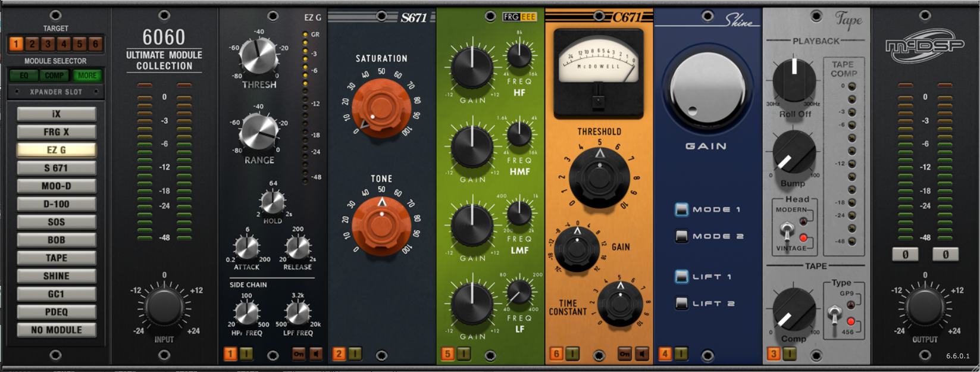Click the S671 SATURATION knob

click(x=381, y=109)
